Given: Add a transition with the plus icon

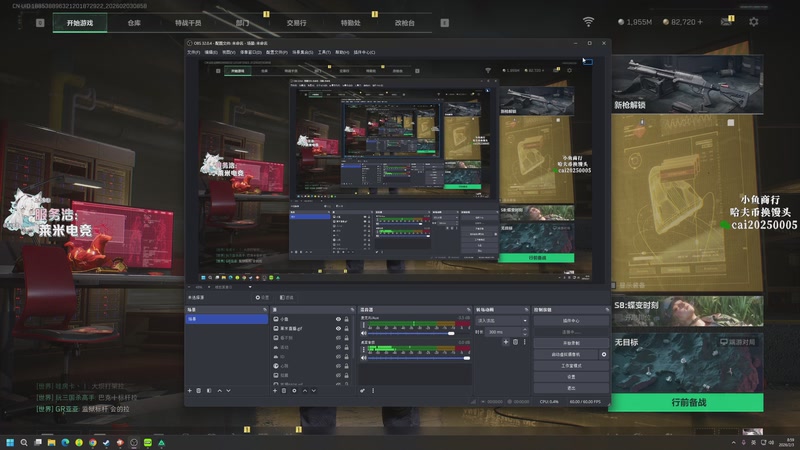Looking at the screenshot, I should point(506,342).
